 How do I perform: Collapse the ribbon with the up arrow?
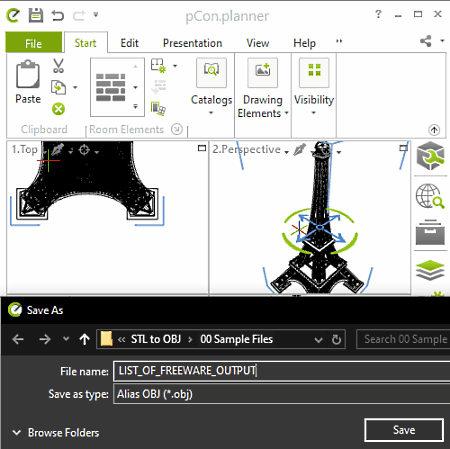point(434,130)
